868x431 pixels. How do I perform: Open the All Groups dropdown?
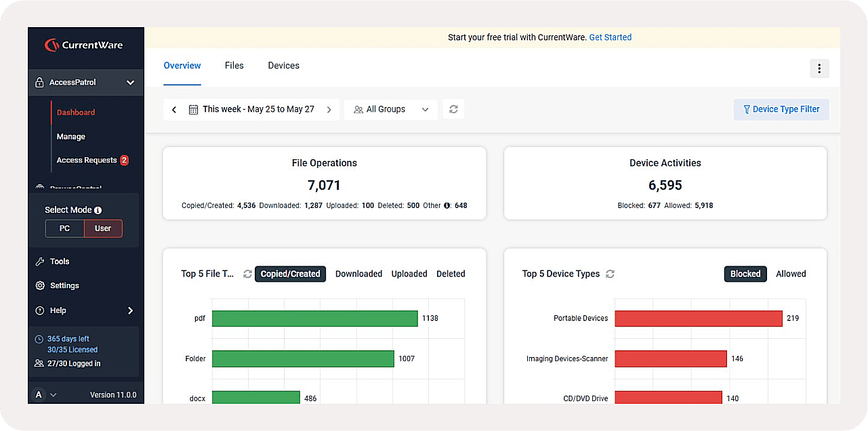point(391,109)
